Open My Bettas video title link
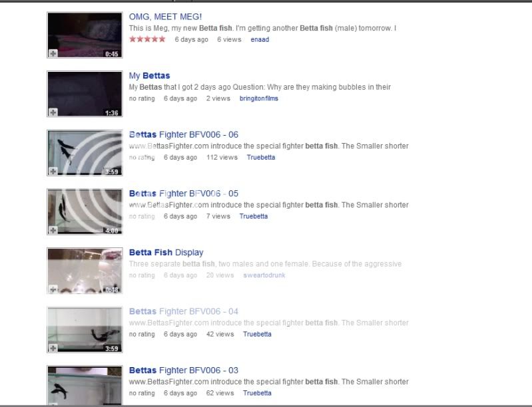This screenshot has height=407, width=532. click(149, 76)
